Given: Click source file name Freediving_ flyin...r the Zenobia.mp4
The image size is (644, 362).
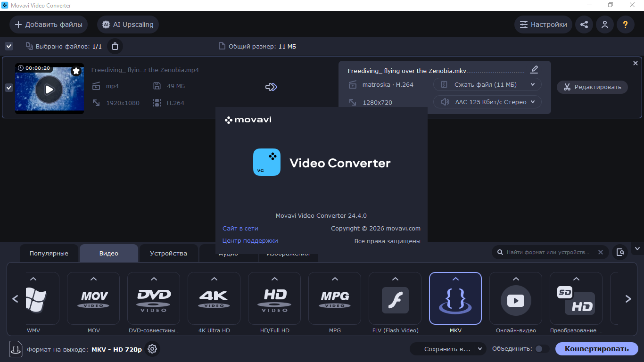Looking at the screenshot, I should (145, 70).
